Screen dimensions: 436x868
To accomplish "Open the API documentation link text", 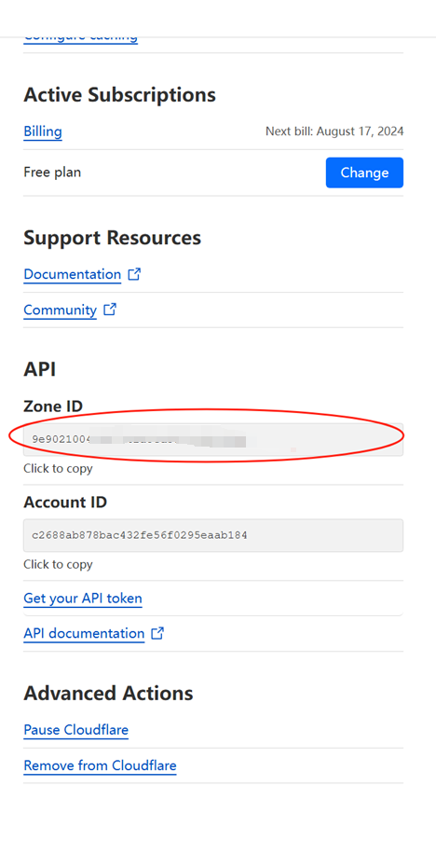I will click(84, 633).
